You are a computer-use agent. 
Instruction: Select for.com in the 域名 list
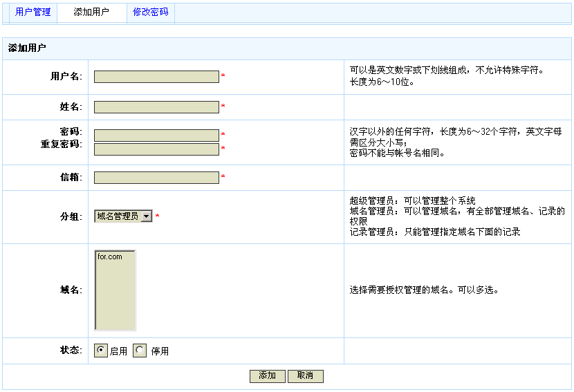pos(110,257)
